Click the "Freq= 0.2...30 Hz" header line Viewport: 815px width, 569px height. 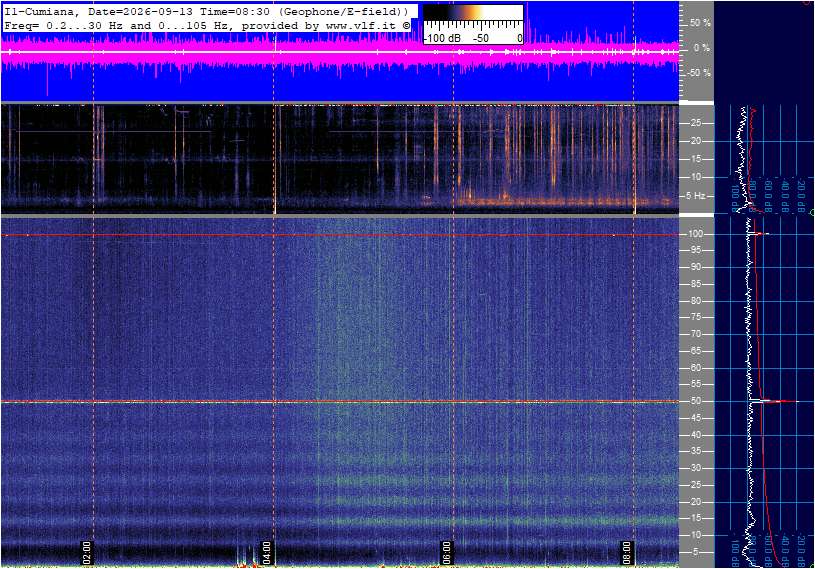pos(207,25)
